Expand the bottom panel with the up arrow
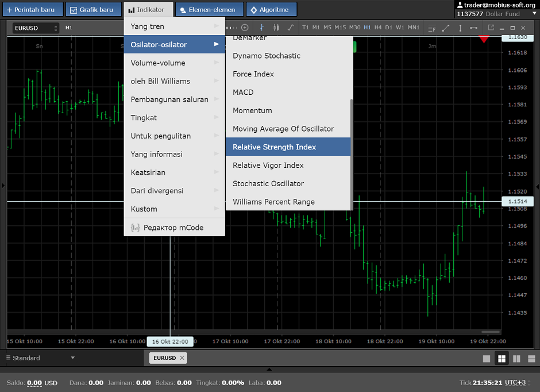Viewport: 540px width, 392px height. [269, 369]
